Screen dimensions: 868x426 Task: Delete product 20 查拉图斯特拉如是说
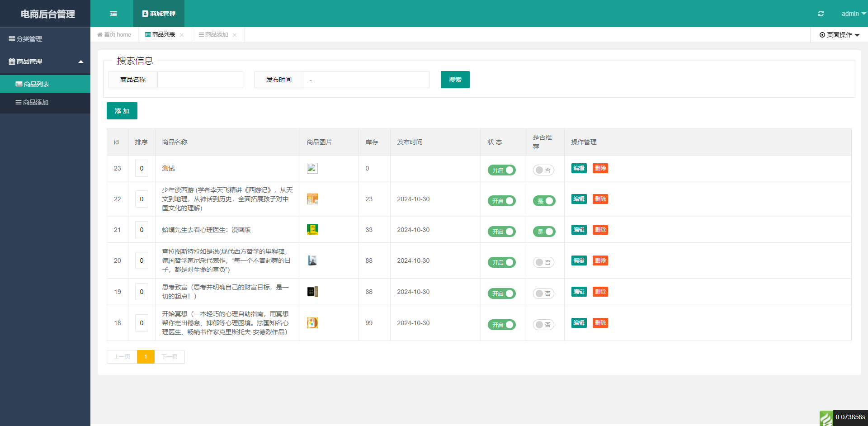600,260
